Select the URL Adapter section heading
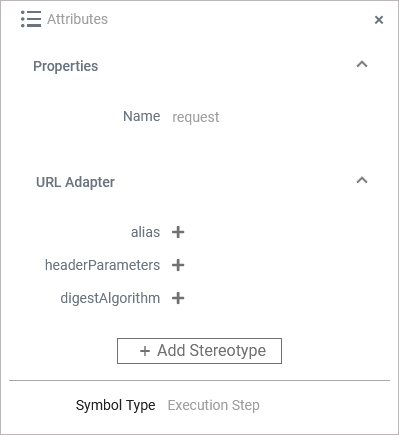 point(75,182)
